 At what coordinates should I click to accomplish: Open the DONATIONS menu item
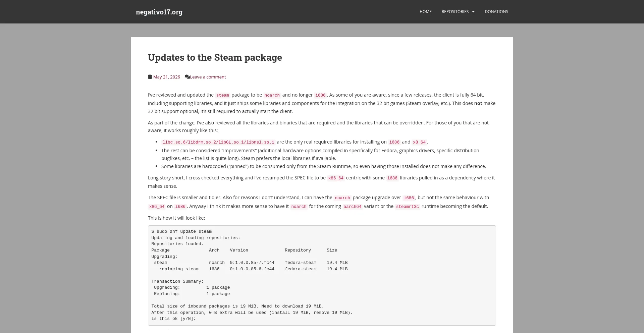[496, 12]
